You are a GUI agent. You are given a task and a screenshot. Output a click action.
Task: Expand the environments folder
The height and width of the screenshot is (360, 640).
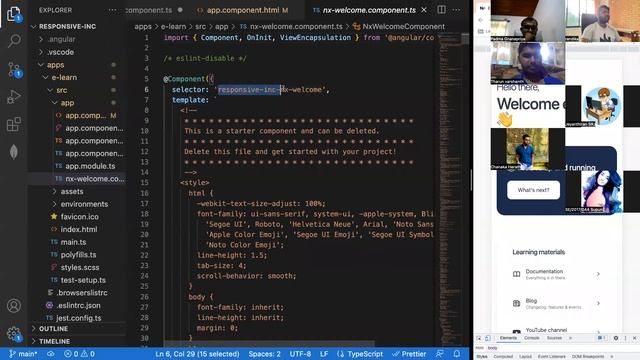coord(84,204)
